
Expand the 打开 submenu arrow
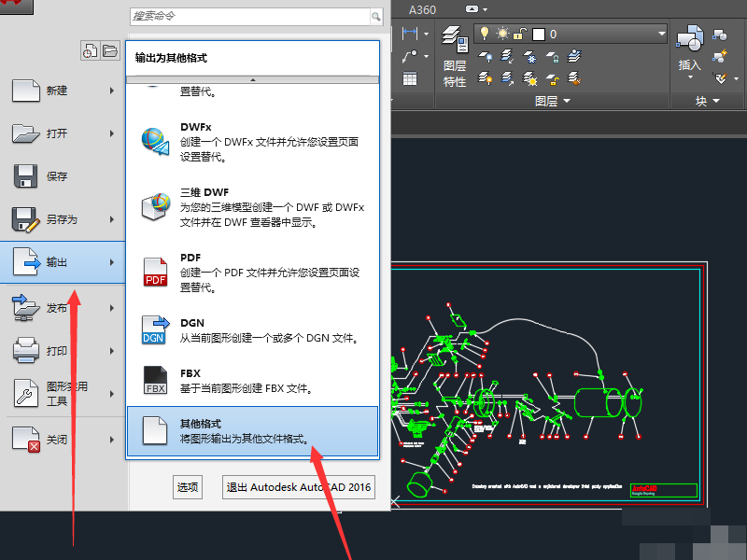112,133
